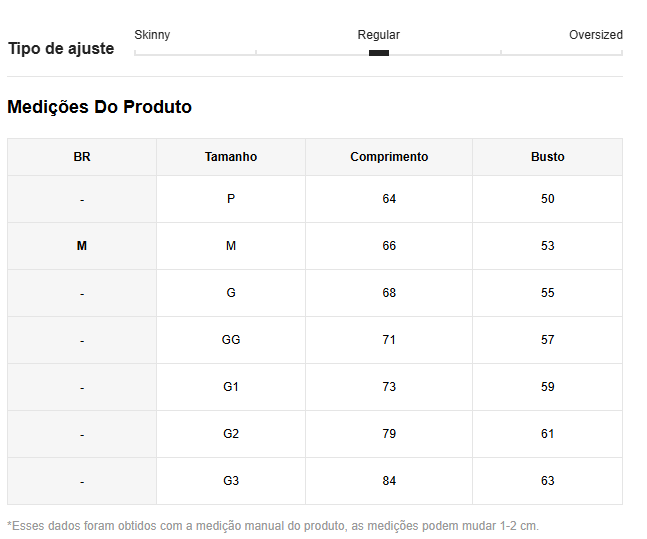Click the Comprimento value 64
Viewport: 647px width, 539px height.
click(x=389, y=199)
